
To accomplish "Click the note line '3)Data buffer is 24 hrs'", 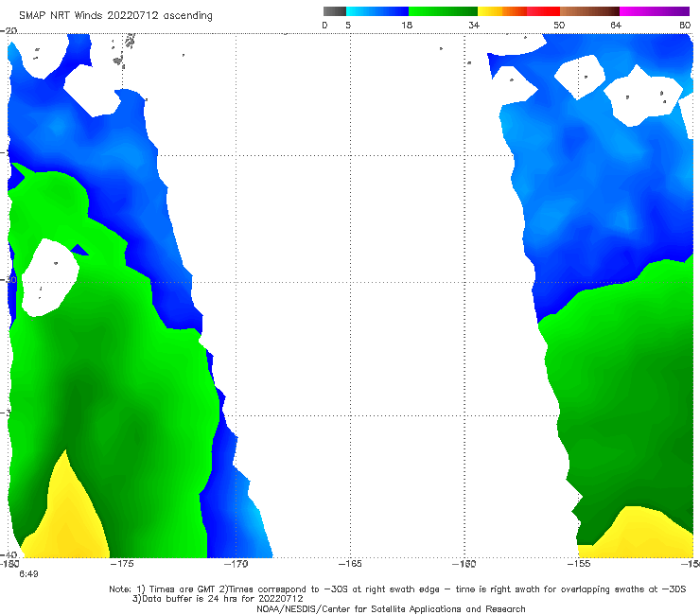I will (x=218, y=599).
